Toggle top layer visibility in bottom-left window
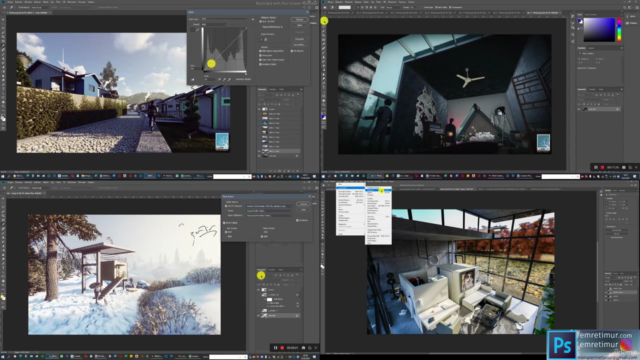 pyautogui.click(x=258, y=289)
